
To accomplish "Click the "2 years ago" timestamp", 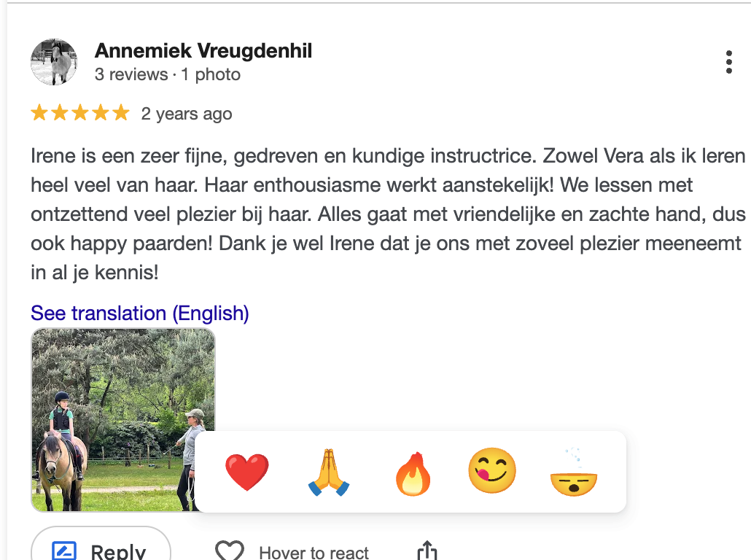I will 187,114.
